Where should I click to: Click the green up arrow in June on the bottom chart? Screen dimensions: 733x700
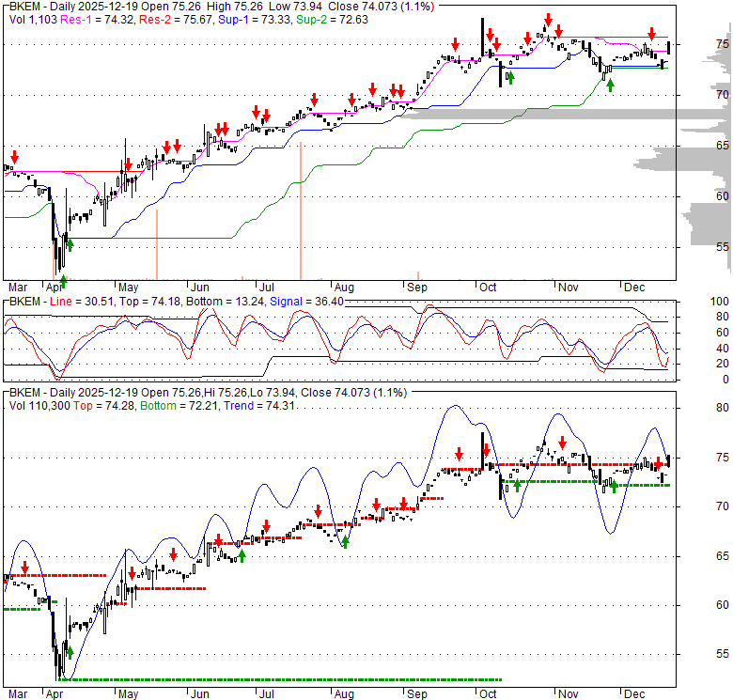[x=242, y=555]
